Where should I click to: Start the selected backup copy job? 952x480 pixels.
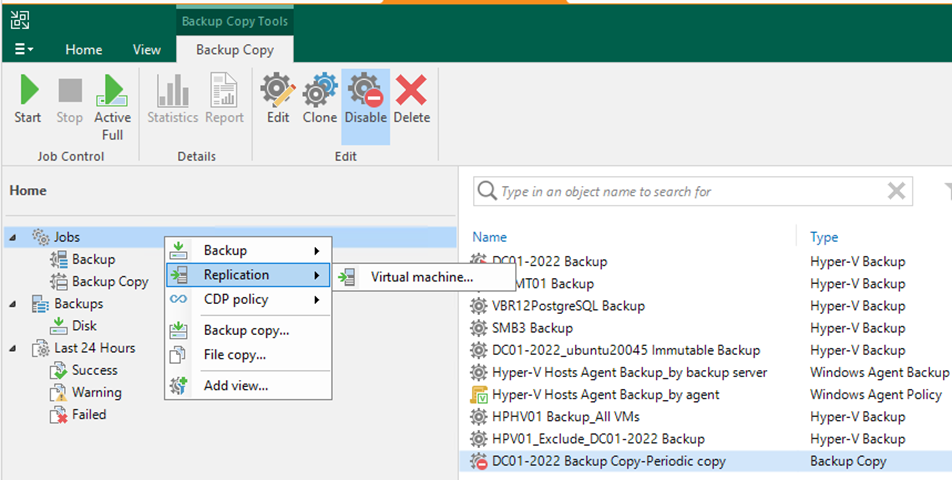pyautogui.click(x=27, y=101)
